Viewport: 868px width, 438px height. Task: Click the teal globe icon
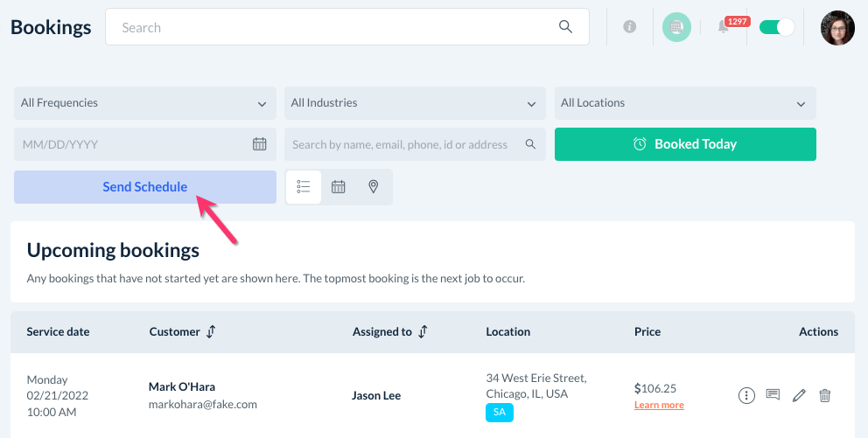(676, 27)
